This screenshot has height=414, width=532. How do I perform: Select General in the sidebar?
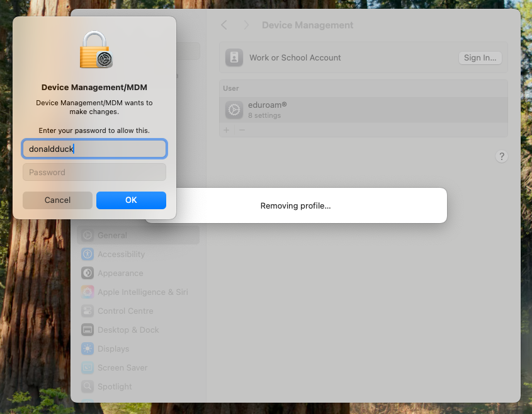click(112, 236)
